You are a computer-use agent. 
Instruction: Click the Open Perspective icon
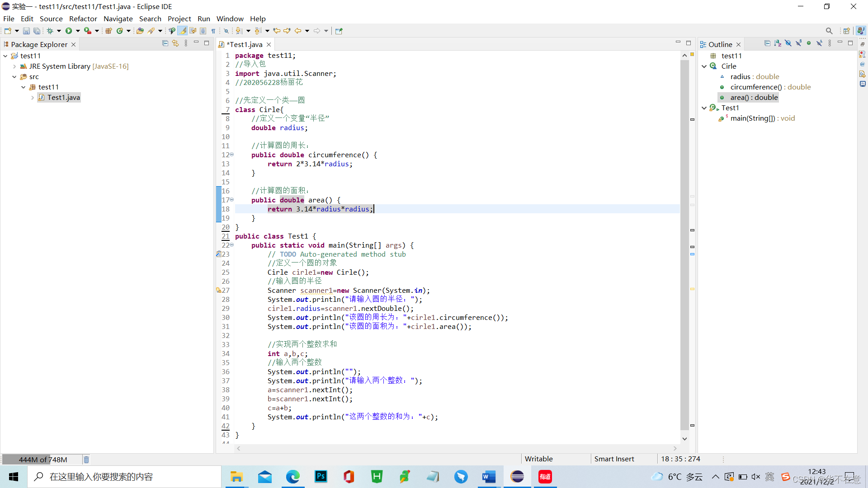846,31
